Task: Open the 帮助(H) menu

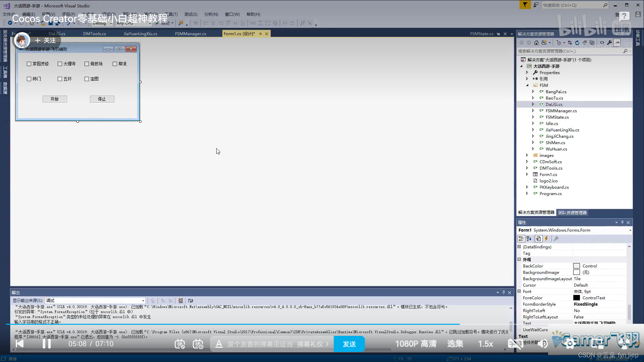Action: 253,14
